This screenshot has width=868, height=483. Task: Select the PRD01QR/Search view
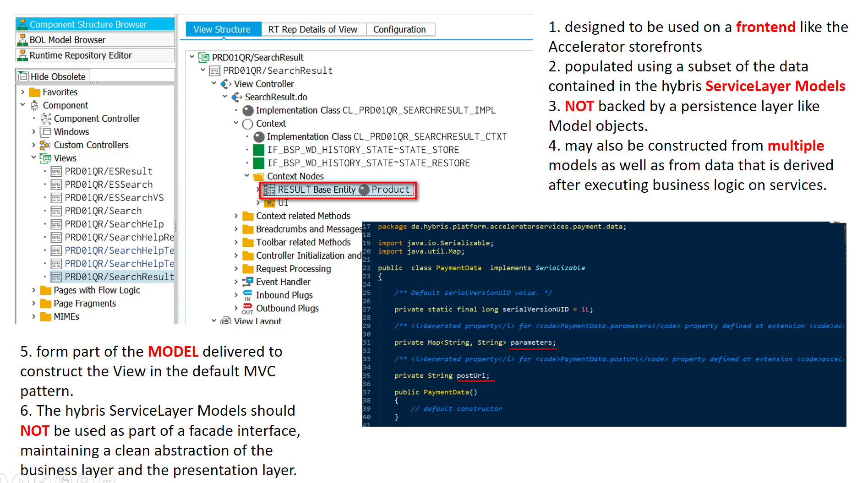pyautogui.click(x=103, y=211)
